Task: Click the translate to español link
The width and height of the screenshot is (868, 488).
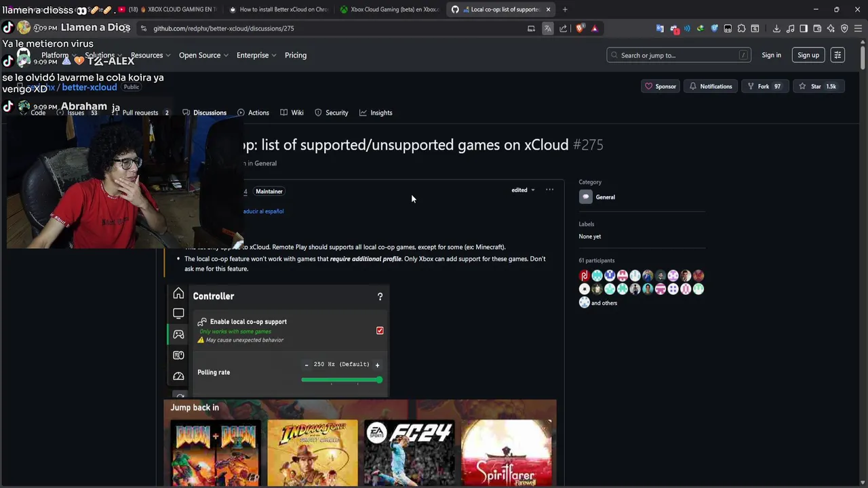Action: coord(263,211)
